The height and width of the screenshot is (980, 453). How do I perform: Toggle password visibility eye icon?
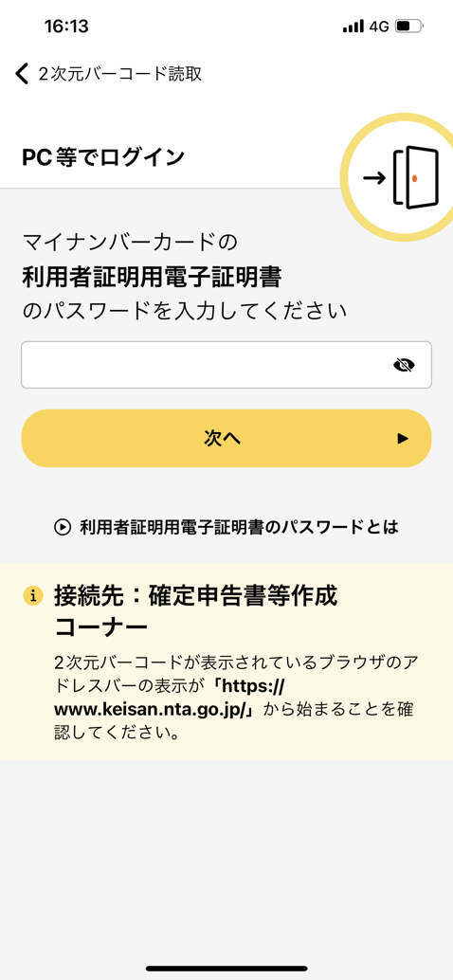[405, 365]
